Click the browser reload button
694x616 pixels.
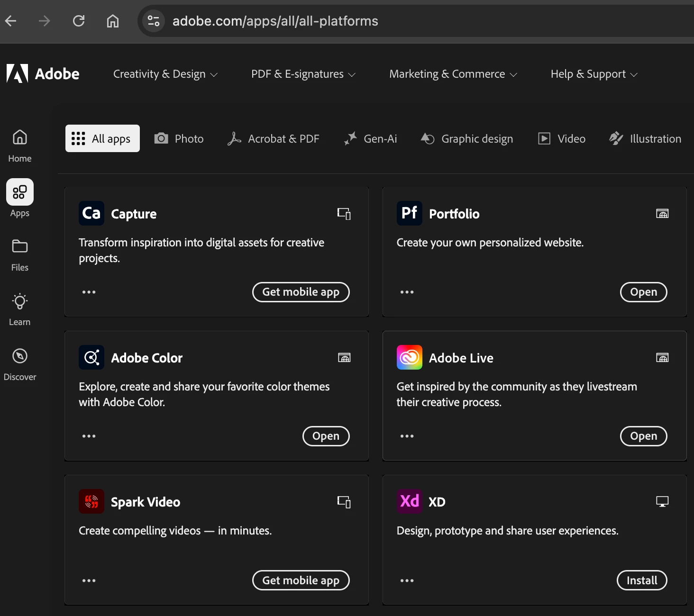(79, 21)
